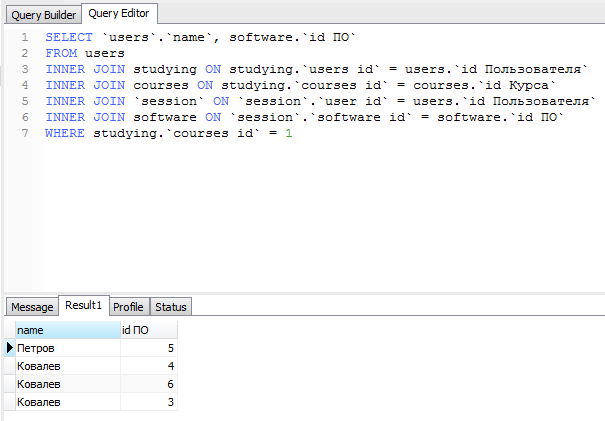This screenshot has width=605, height=421.
Task: Click the row selector beside Ковалев, value 3
Action: [x=10, y=402]
